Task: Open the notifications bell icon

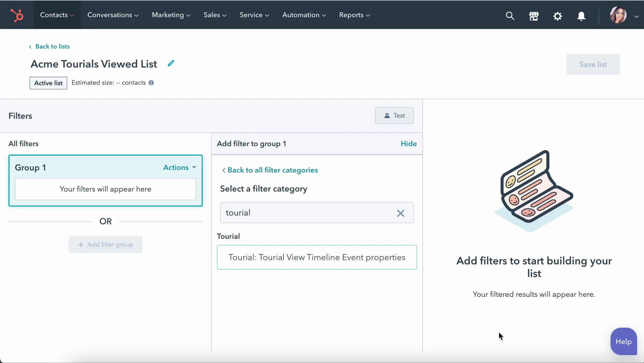Action: 581,16
